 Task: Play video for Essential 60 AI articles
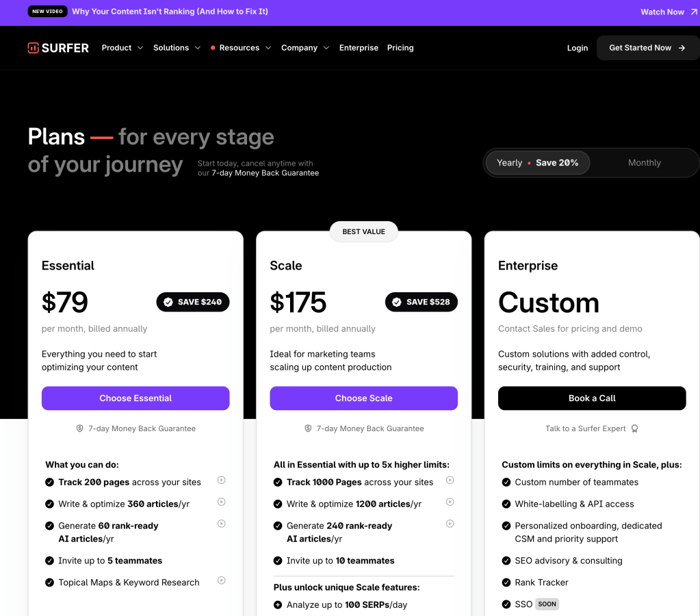[222, 524]
